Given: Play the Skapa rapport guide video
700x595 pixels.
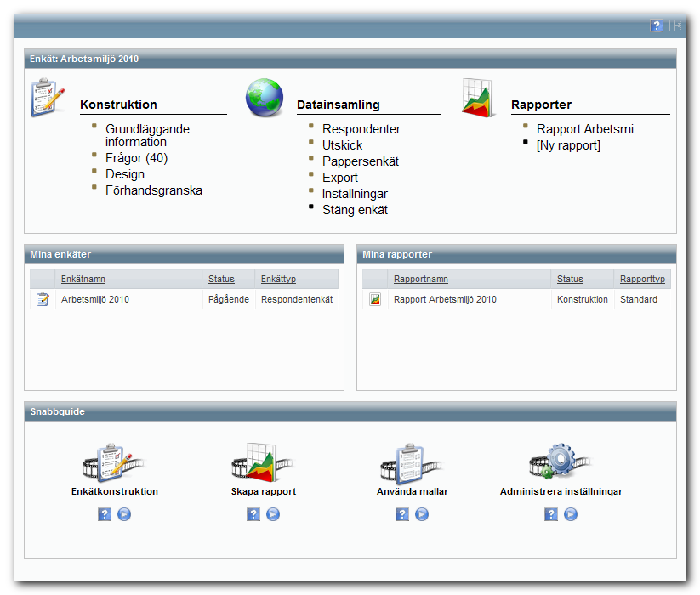Looking at the screenshot, I should (273, 514).
